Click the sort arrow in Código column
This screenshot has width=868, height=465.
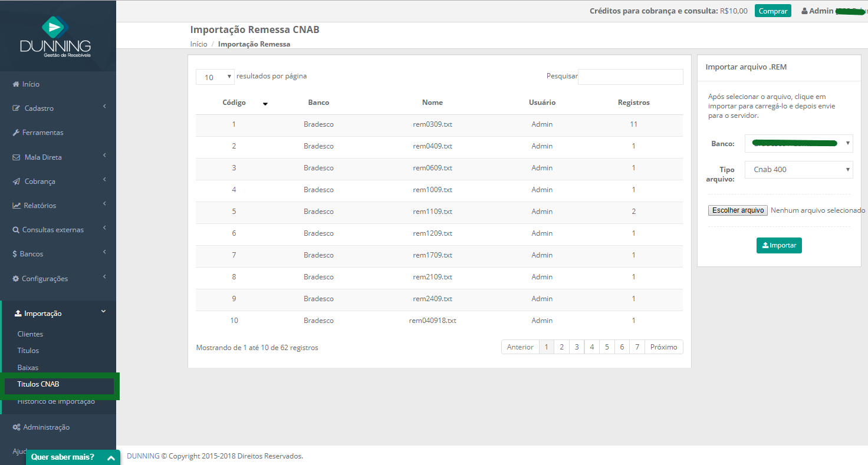click(265, 104)
